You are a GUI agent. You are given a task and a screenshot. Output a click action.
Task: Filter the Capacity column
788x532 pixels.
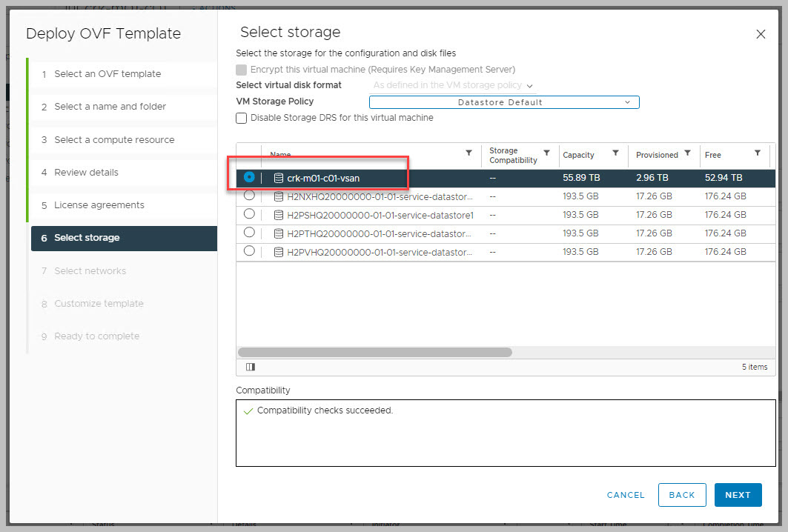tap(615, 153)
